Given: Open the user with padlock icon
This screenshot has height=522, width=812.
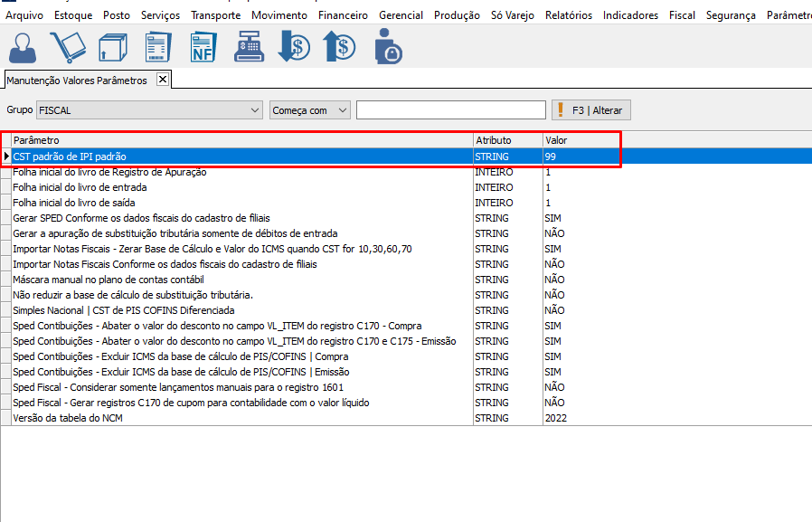Looking at the screenshot, I should tap(387, 46).
